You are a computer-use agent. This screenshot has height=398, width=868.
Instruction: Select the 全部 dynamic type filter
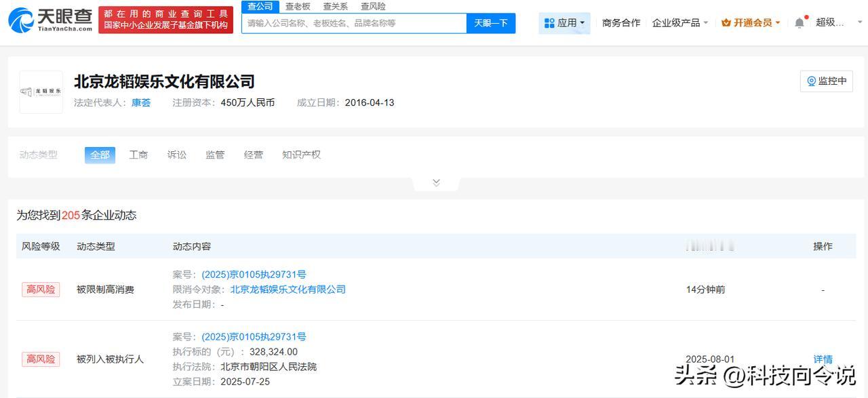coord(100,155)
